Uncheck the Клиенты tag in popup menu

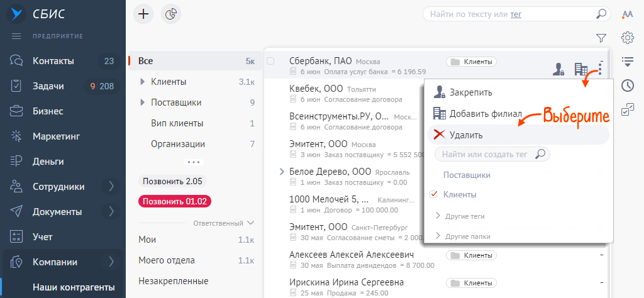point(433,195)
